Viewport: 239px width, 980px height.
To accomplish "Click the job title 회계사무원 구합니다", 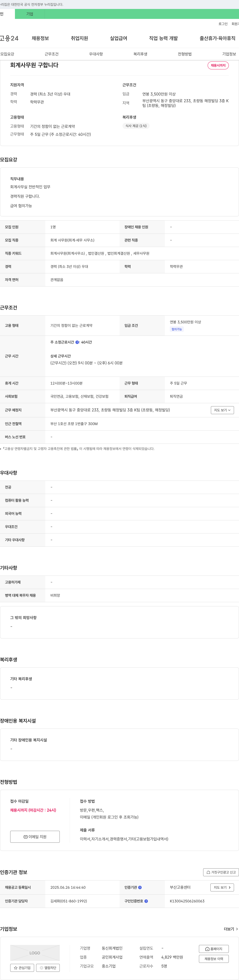I will [34, 65].
